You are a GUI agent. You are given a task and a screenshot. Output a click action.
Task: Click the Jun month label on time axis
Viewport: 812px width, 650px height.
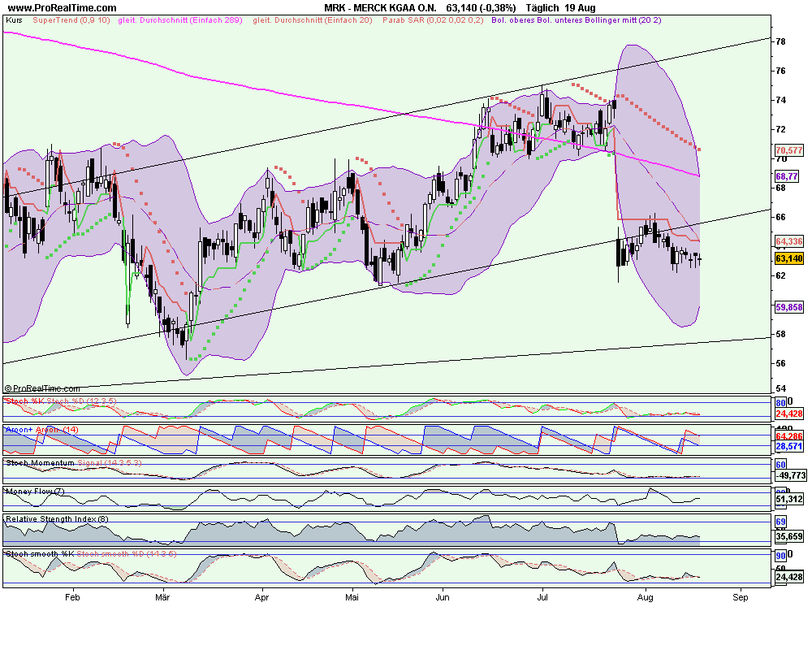(x=443, y=597)
